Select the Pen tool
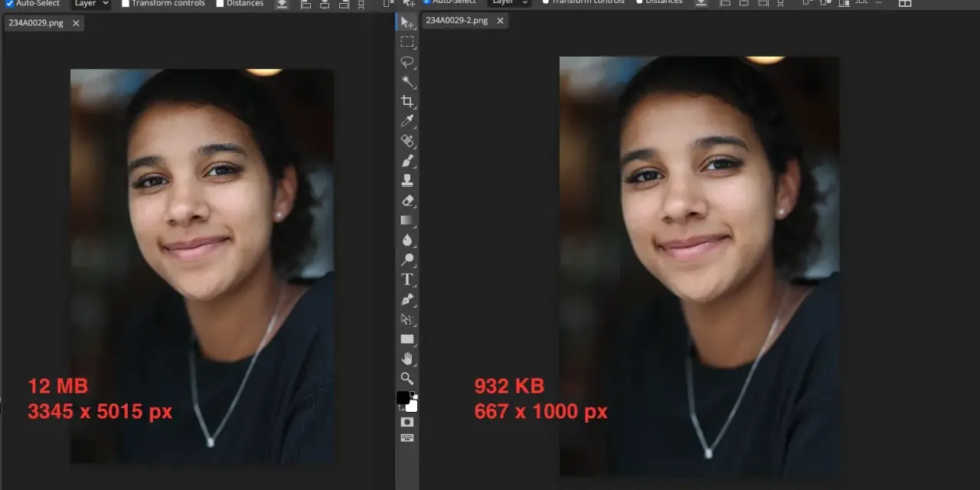Viewport: 980px width, 490px height. pyautogui.click(x=407, y=299)
